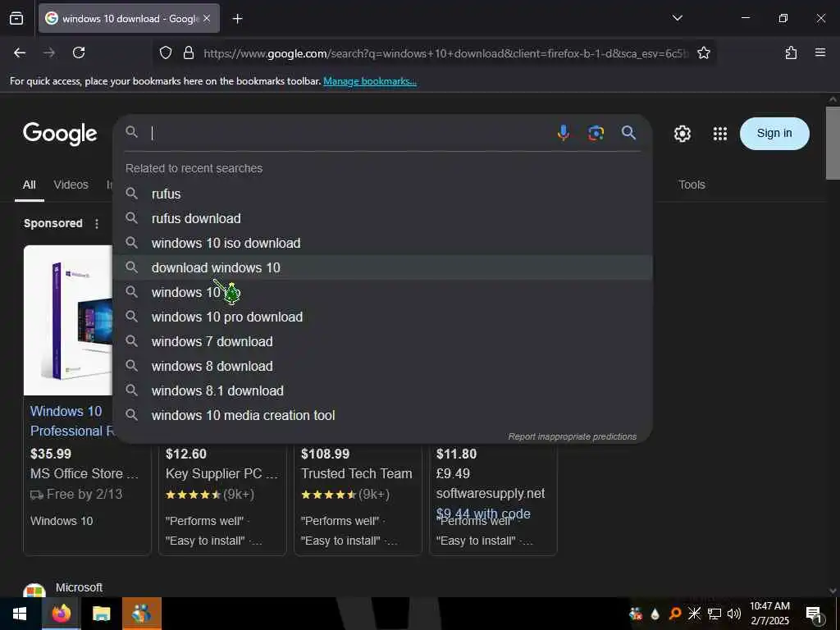The width and height of the screenshot is (840, 630).
Task: Select 'windows 10 iso download' suggestion
Action: coord(382,243)
